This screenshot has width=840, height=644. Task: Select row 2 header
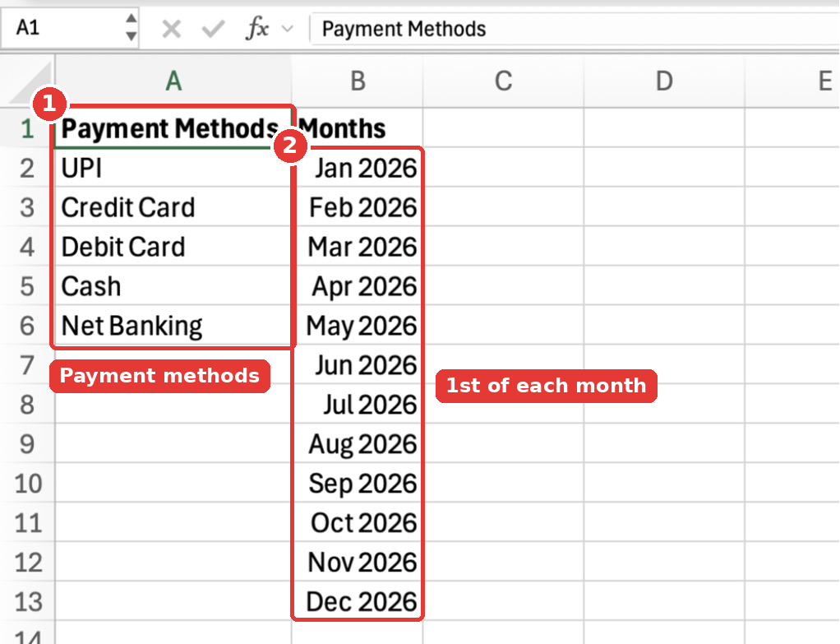pos(27,168)
